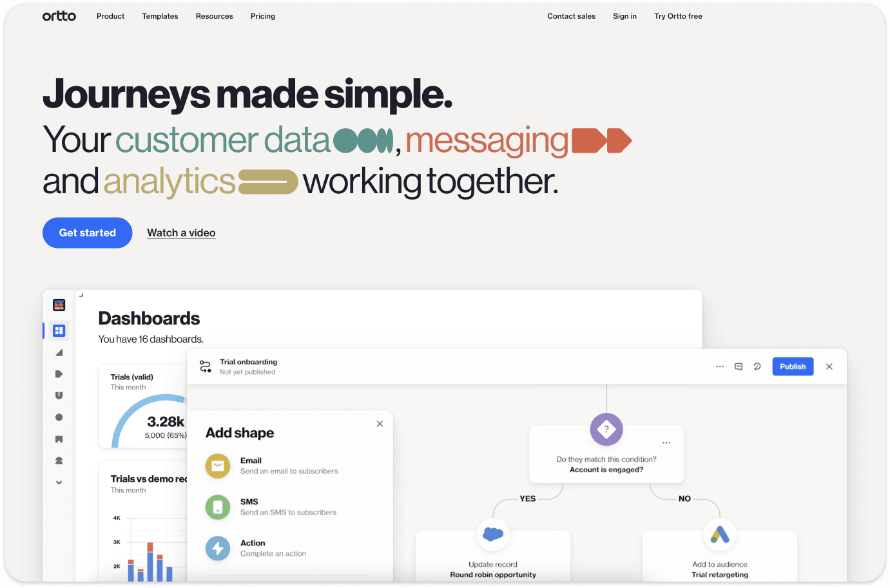Click 'Round robin opportunity' text
Screen dimensions: 890x588
493,574
